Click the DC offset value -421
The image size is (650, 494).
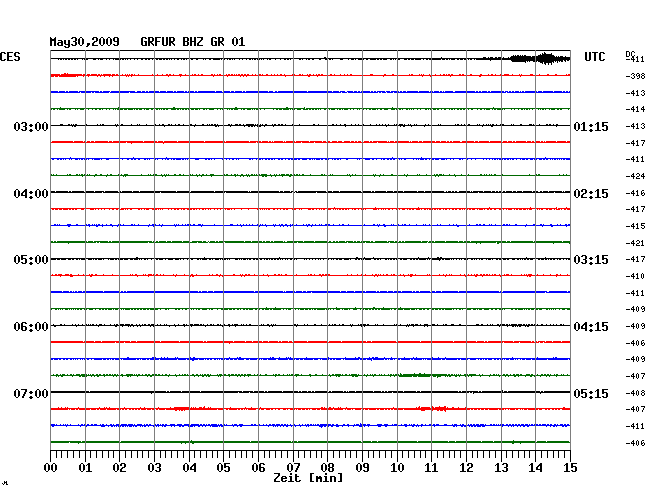point(635,243)
